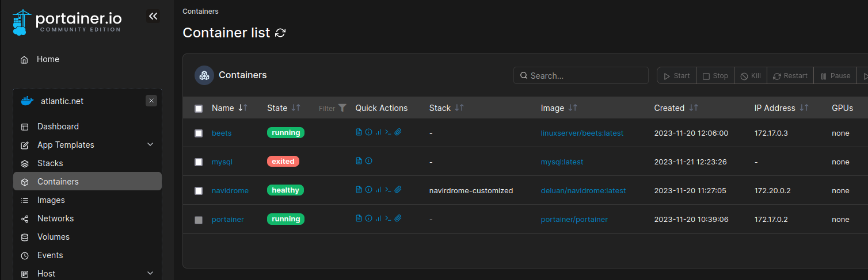
Task: Open logs for the mysql container
Action: point(359,161)
